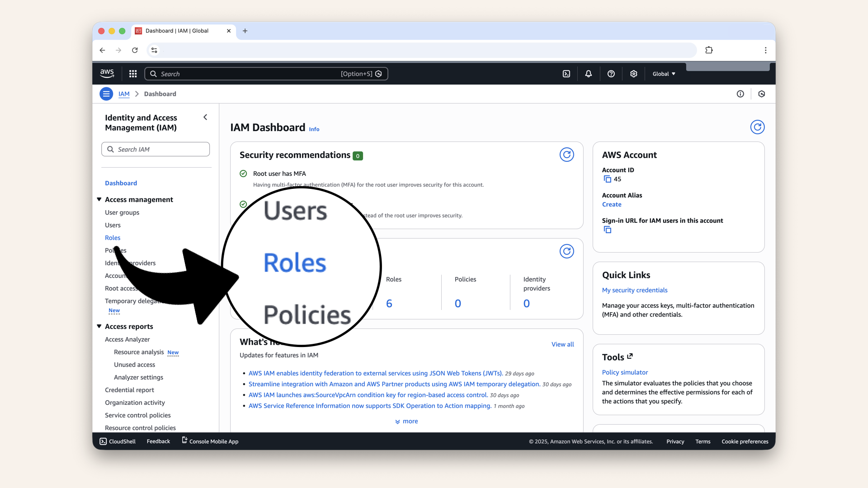This screenshot has height=488, width=868.
Task: Open My security credentials
Action: 634,290
